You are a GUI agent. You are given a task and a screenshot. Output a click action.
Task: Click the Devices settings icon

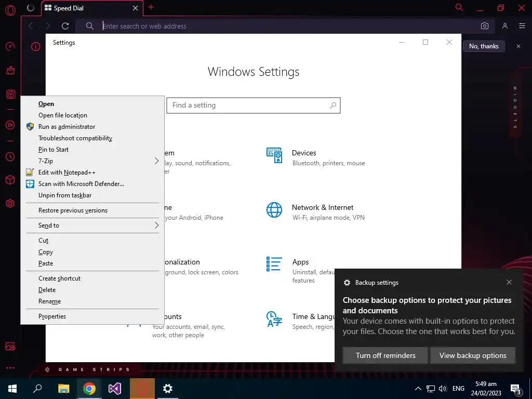pyautogui.click(x=274, y=155)
